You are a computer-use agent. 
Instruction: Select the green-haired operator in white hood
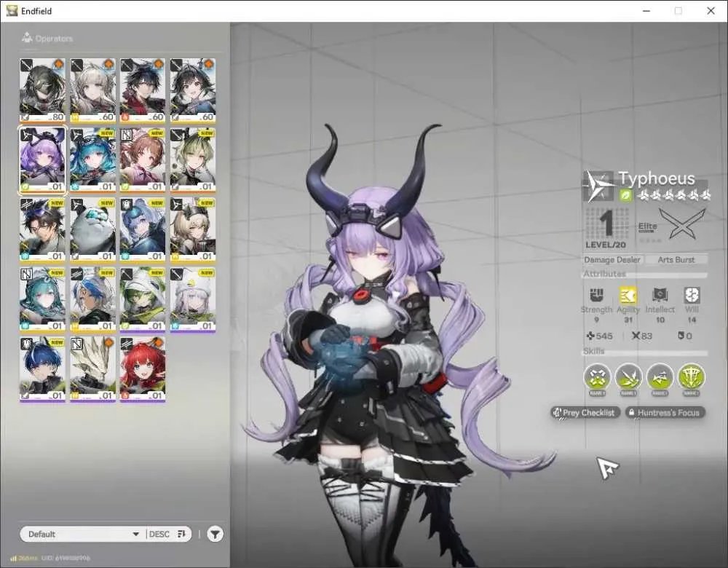(143, 299)
